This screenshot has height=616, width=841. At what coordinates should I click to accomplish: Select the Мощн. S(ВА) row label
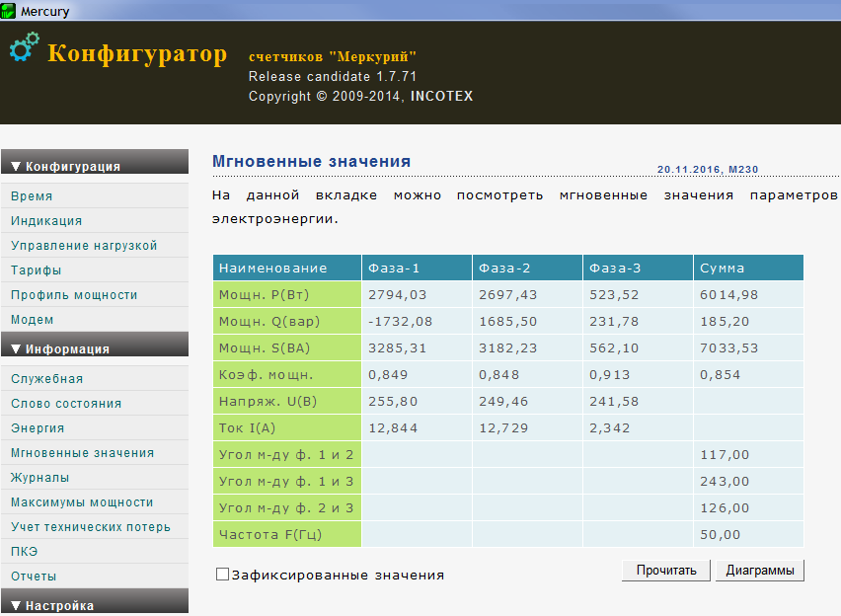tap(287, 347)
